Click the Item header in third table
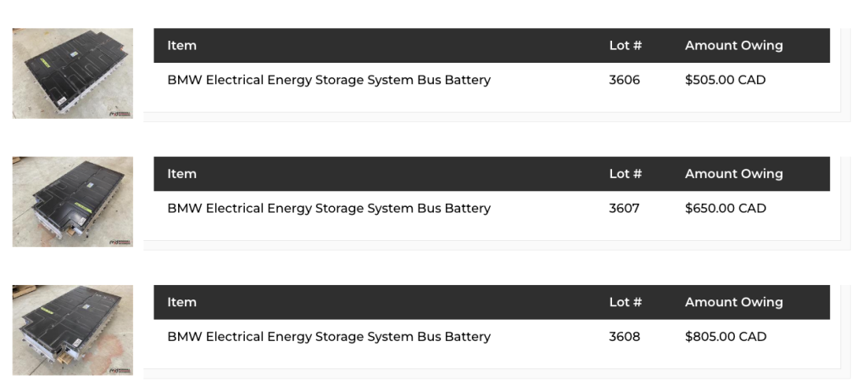The width and height of the screenshot is (868, 392). (x=181, y=303)
